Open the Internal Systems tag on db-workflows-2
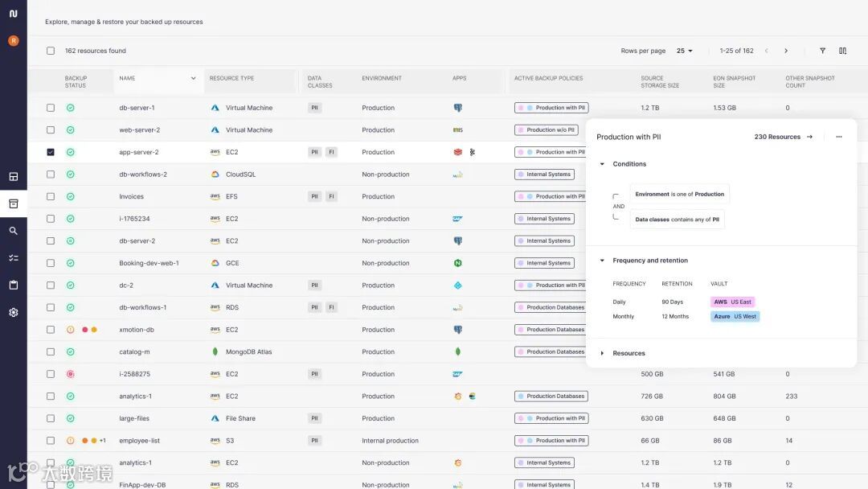 [x=544, y=175]
